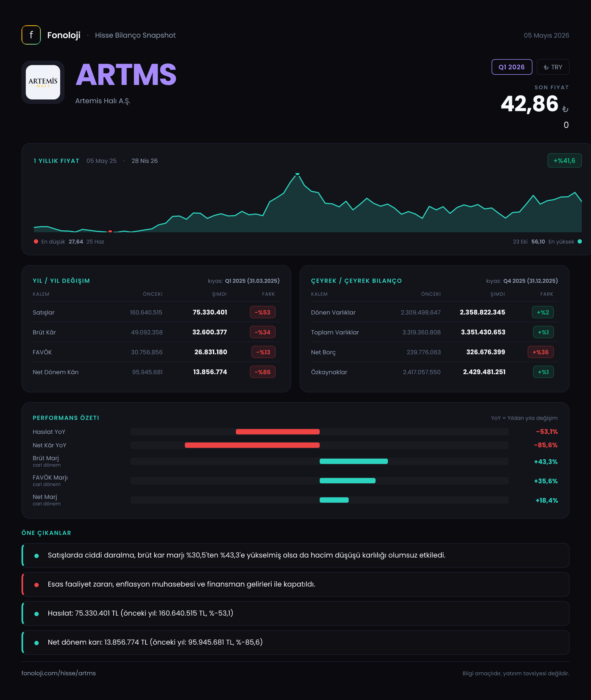Click the Satışlar -%53 change badge
591x700 pixels.
pos(263,312)
